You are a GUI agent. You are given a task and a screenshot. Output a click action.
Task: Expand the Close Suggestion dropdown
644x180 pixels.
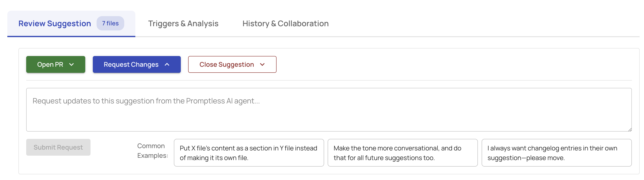pyautogui.click(x=232, y=65)
